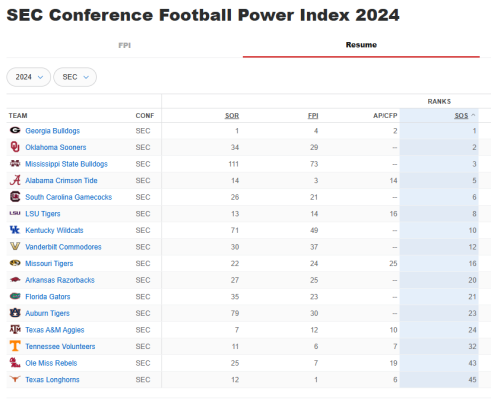Sort table by SOR column

(232, 116)
